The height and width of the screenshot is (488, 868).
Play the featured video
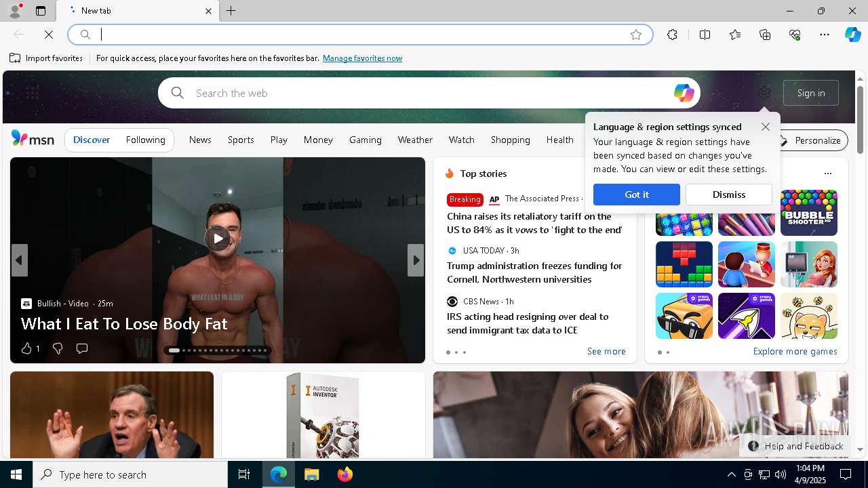pos(218,238)
